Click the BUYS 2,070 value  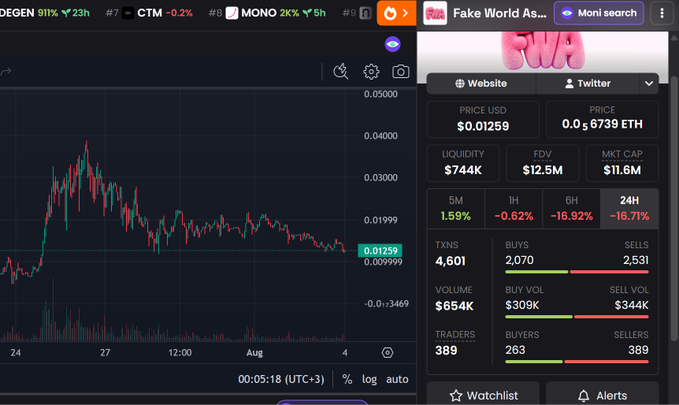[x=519, y=260]
